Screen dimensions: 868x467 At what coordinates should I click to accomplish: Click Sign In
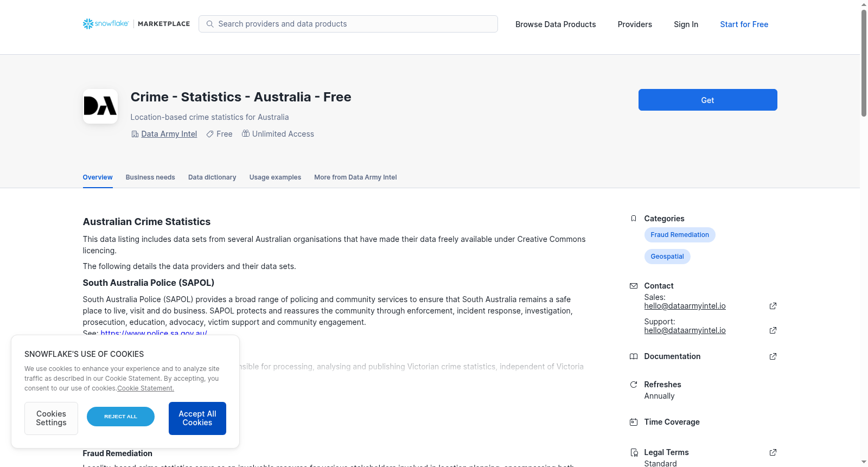click(x=686, y=24)
